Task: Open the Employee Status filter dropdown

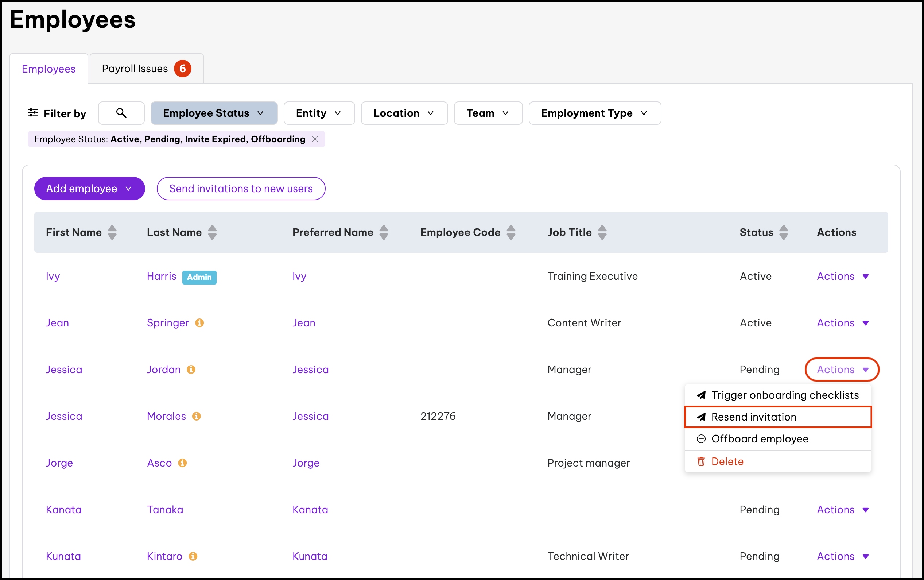Action: (x=214, y=113)
